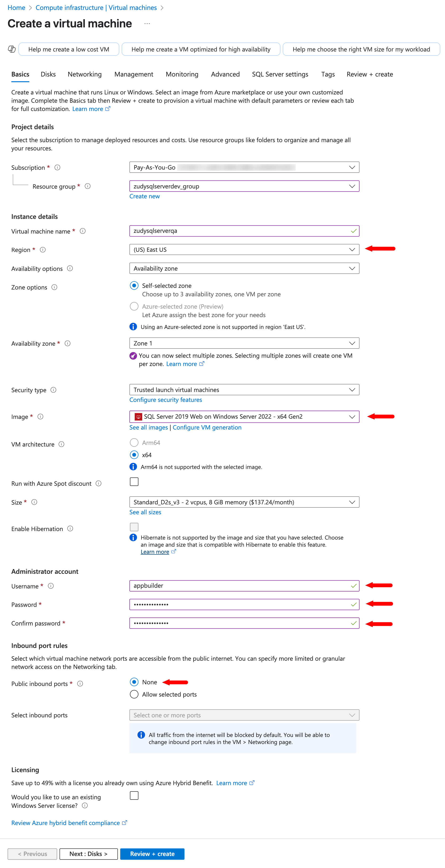Click the info icon beside Subscription
445x868 pixels.
[x=58, y=167]
